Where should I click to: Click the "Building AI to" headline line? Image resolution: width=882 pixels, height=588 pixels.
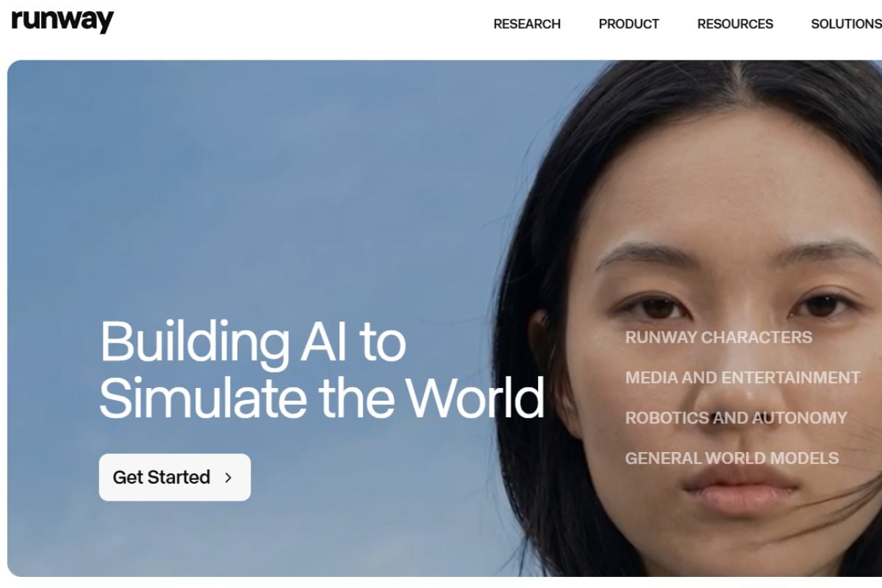pyautogui.click(x=253, y=342)
